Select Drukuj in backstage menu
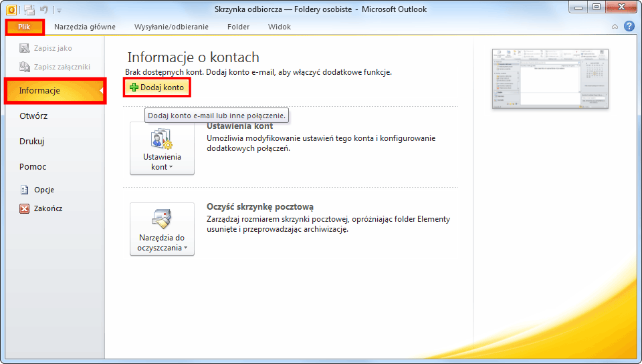 pos(32,142)
